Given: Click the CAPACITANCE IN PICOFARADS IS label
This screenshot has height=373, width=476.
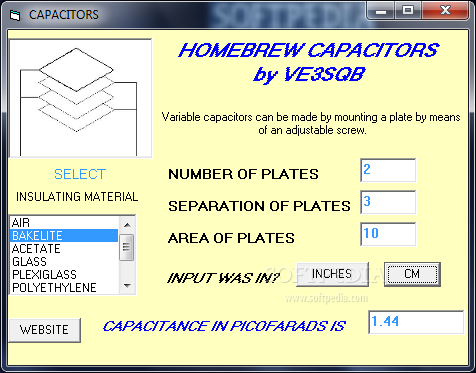Looking at the screenshot, I should 224,326.
